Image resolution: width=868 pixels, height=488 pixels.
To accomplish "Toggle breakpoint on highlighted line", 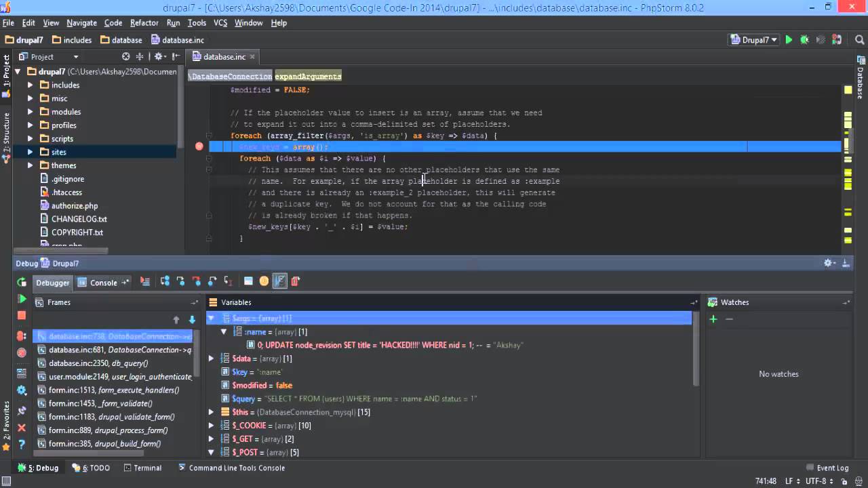I will coord(199,146).
